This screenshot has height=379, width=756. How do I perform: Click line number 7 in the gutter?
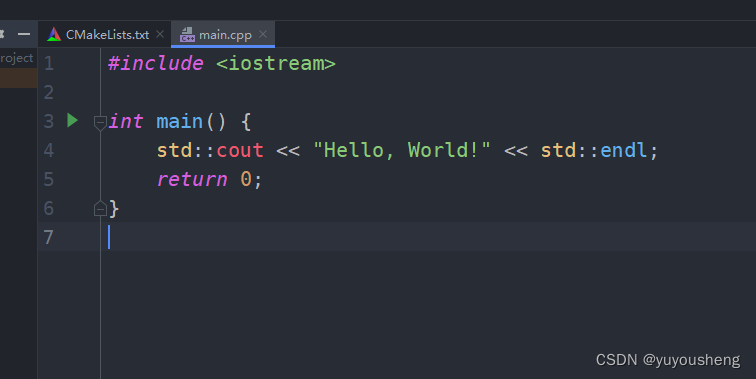[49, 237]
